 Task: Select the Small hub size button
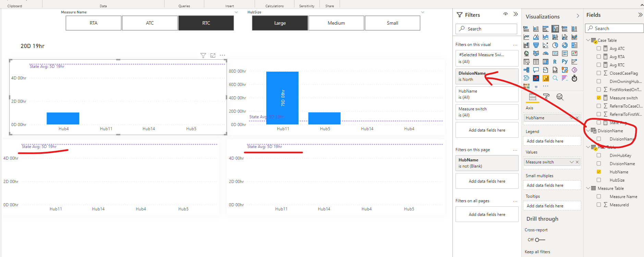coord(392,23)
